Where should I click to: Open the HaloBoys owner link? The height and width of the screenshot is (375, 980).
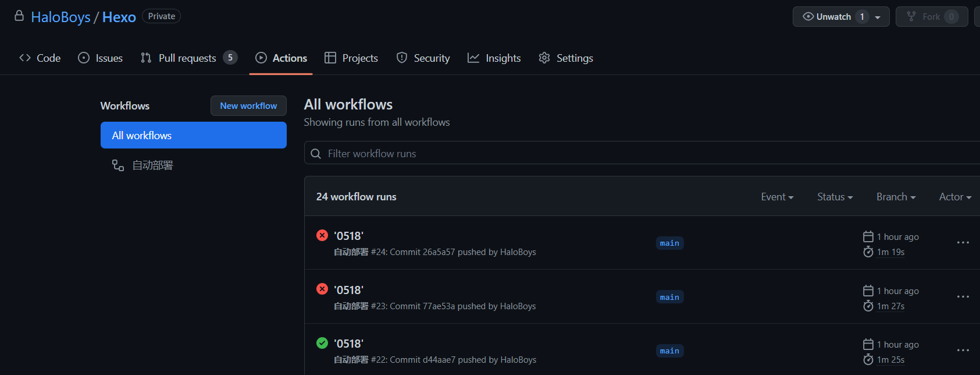pyautogui.click(x=60, y=17)
